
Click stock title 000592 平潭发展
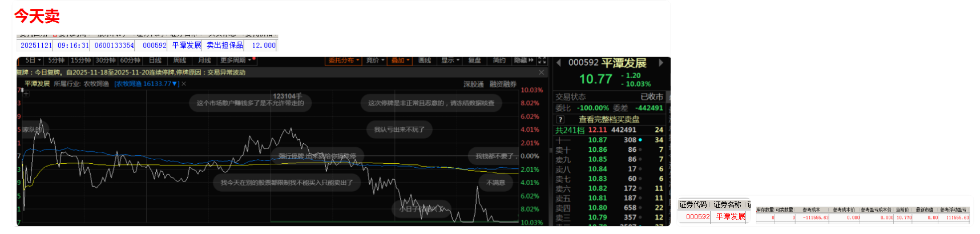[x=607, y=63]
